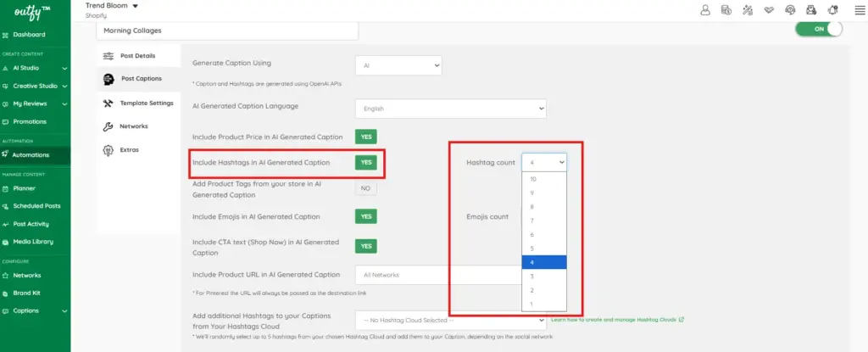Click the envelope mail icon
The height and width of the screenshot is (352, 868).
[x=811, y=9]
